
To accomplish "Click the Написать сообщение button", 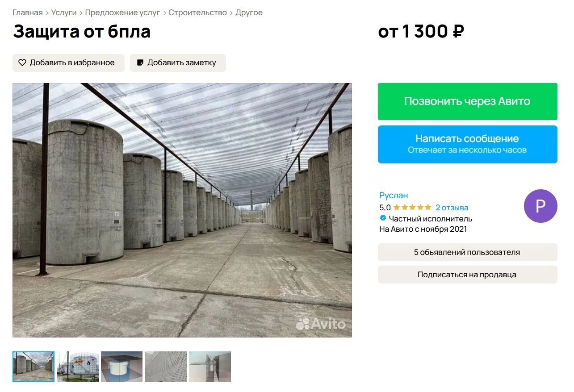I will tap(468, 144).
